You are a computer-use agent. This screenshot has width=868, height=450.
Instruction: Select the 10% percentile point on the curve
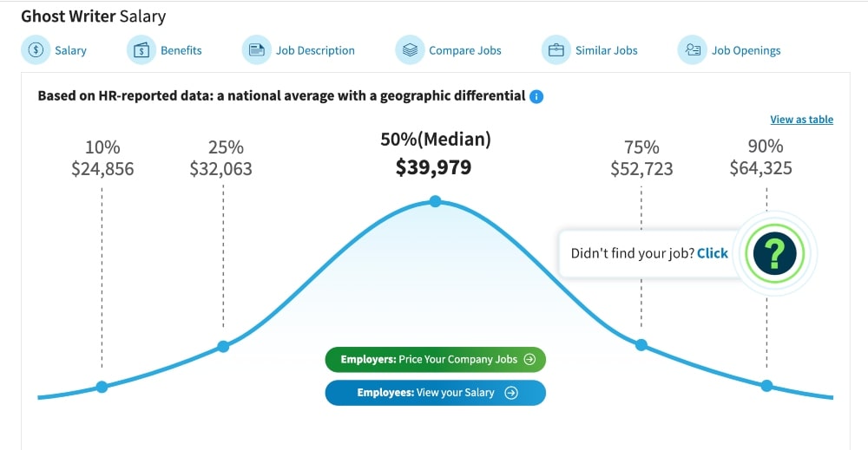[x=102, y=387]
